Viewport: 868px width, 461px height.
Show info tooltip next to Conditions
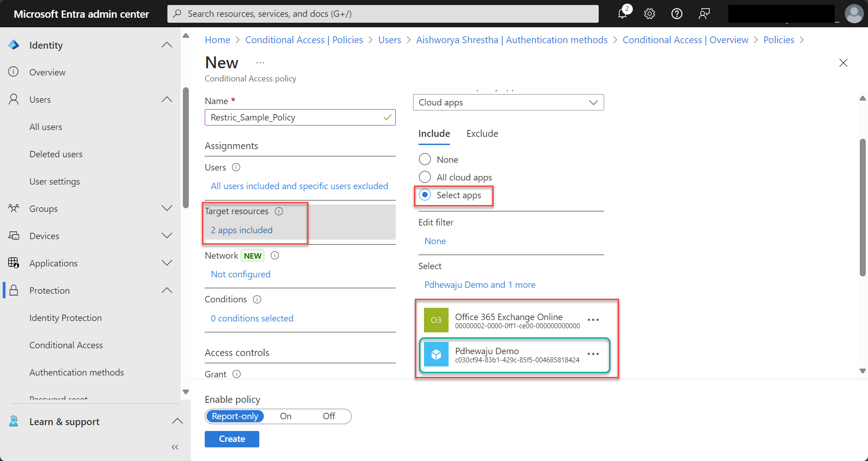point(257,299)
